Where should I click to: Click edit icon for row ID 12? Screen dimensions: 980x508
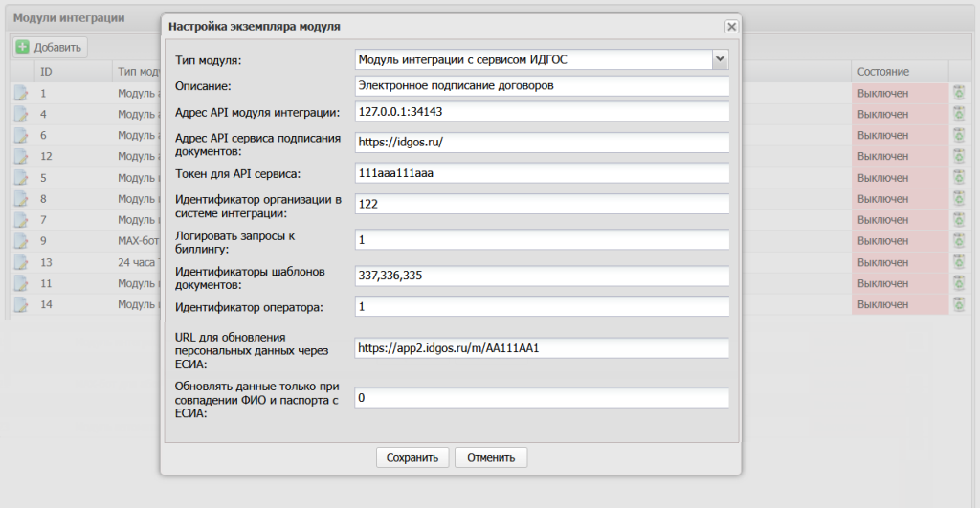(21, 157)
